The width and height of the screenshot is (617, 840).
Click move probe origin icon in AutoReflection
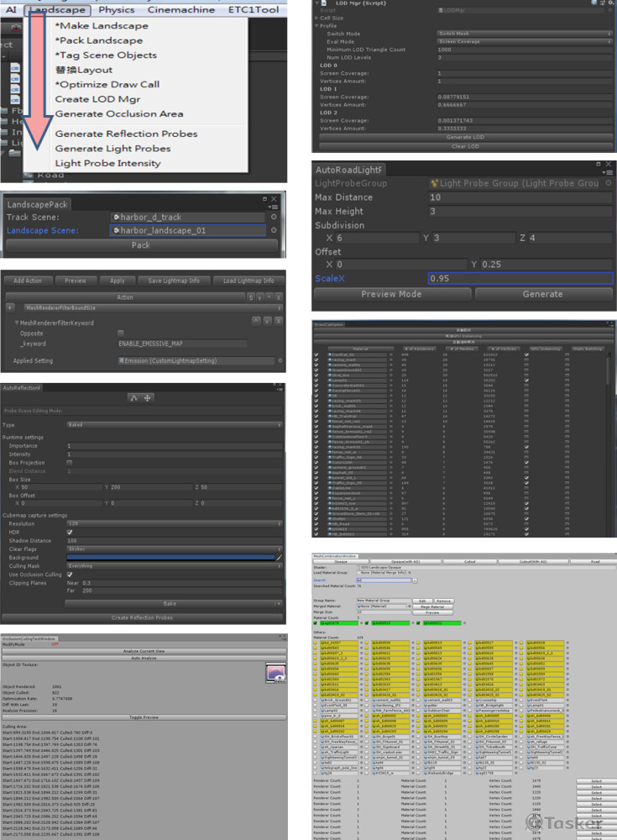coord(147,398)
